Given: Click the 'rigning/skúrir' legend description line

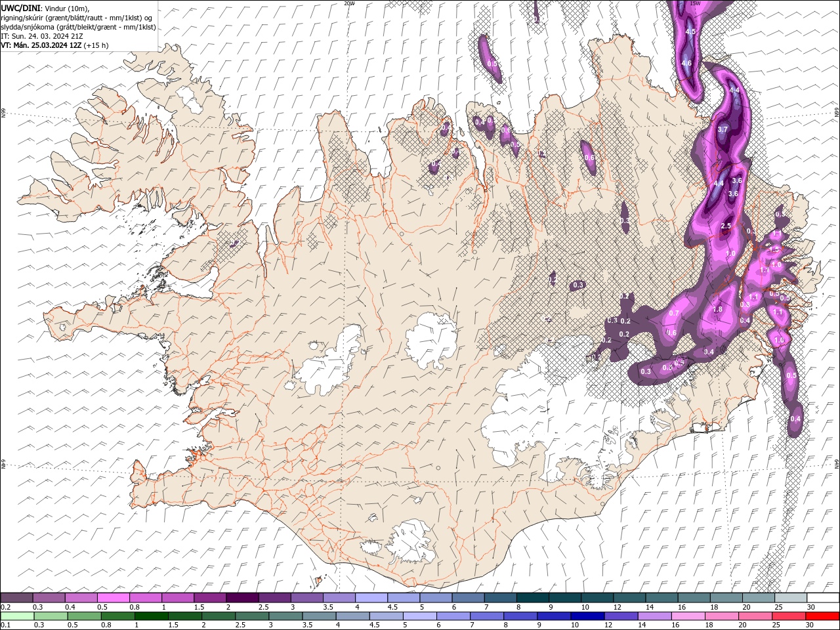Looking at the screenshot, I should [77, 18].
